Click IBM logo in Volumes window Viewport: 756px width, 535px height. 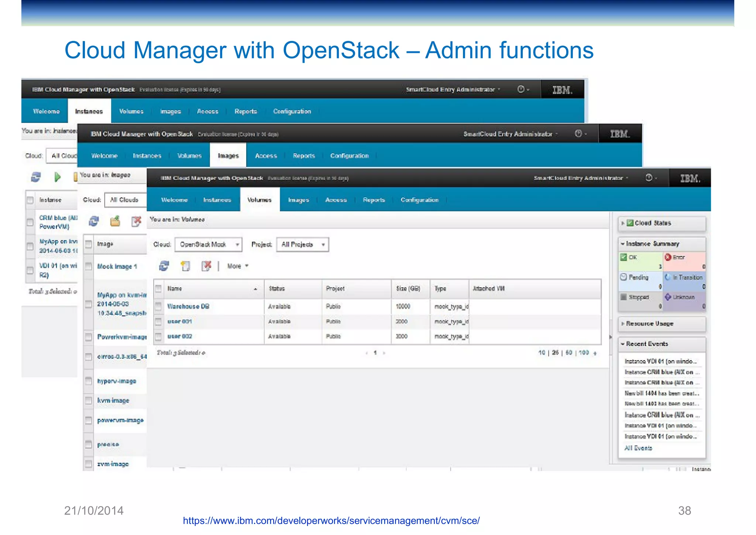coord(690,178)
